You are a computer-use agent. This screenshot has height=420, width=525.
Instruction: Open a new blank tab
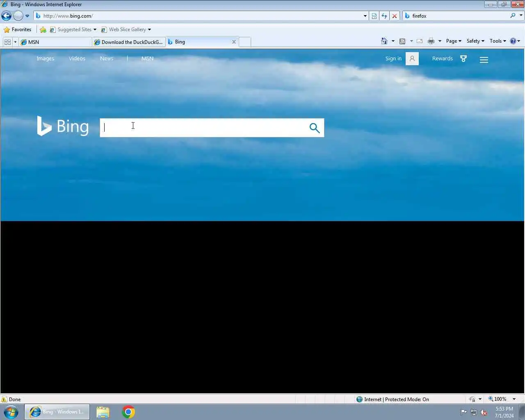(245, 42)
